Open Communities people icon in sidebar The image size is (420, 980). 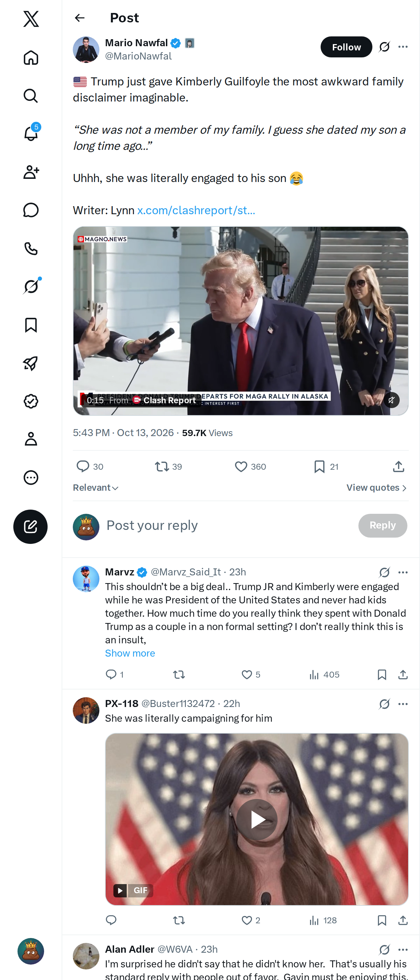pos(31,172)
